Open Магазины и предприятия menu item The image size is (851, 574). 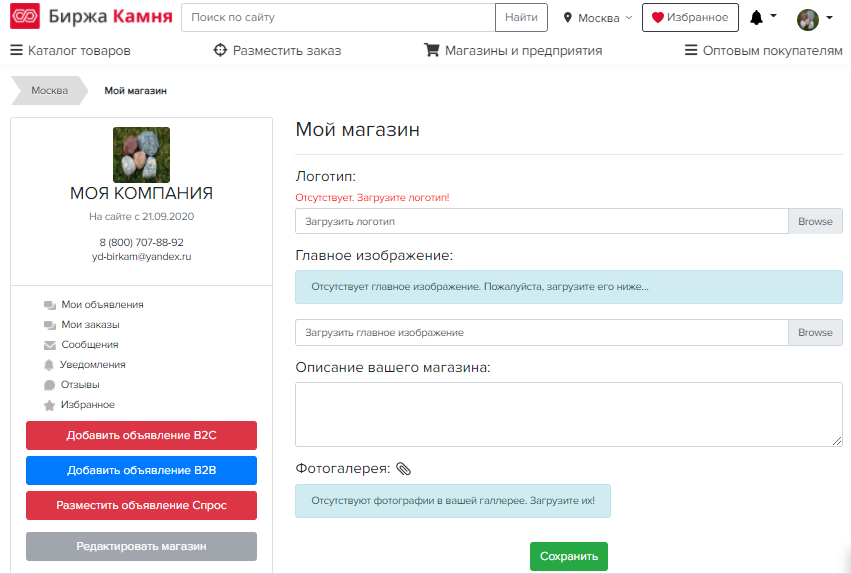pos(513,50)
